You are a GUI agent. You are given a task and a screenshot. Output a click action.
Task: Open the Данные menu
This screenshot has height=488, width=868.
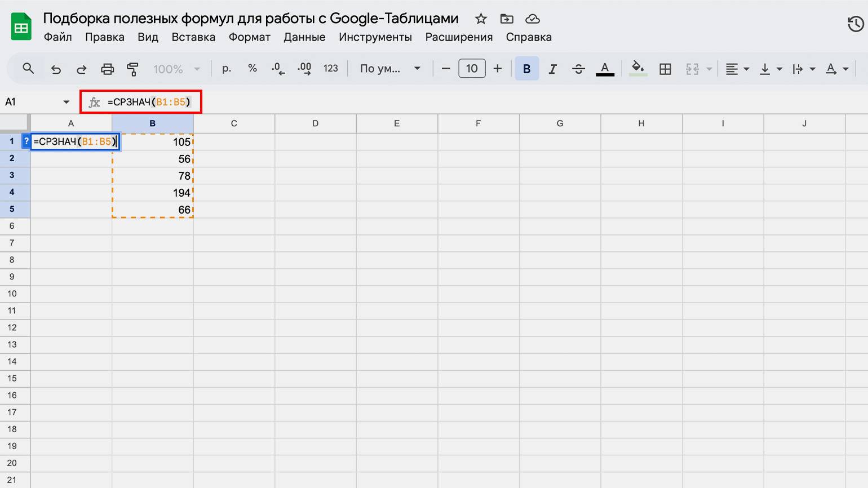[304, 37]
